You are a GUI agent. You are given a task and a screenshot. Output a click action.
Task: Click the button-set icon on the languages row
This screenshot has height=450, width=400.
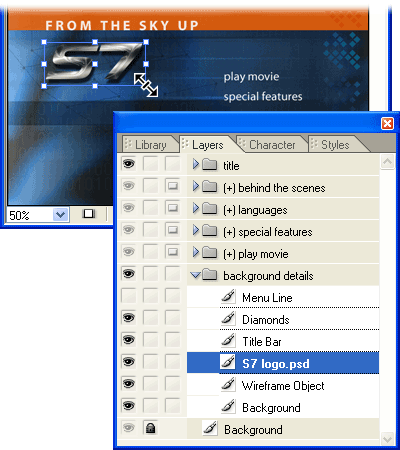point(172,208)
